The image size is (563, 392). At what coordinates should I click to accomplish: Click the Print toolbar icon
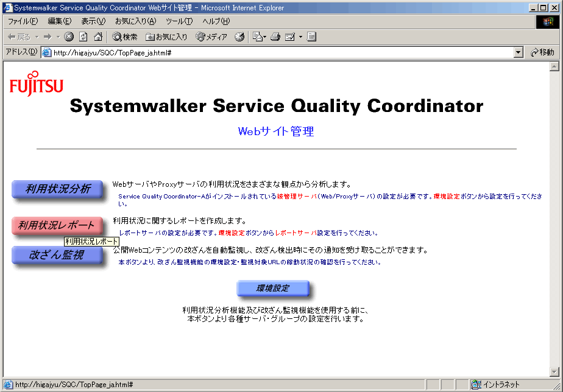click(x=275, y=37)
